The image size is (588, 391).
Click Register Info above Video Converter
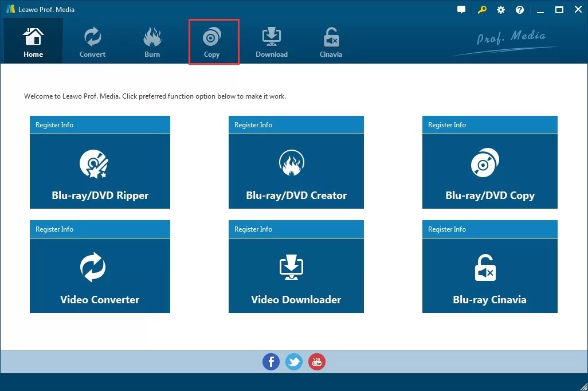click(x=54, y=229)
